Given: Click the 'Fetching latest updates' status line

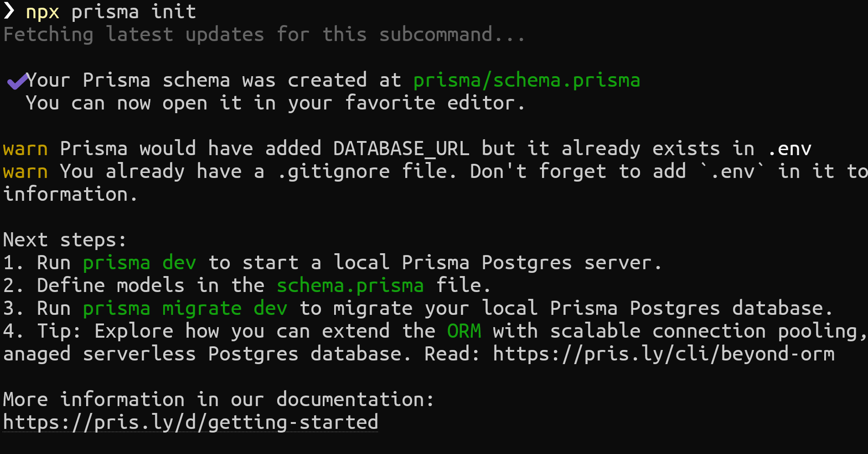Looking at the screenshot, I should coord(264,35).
